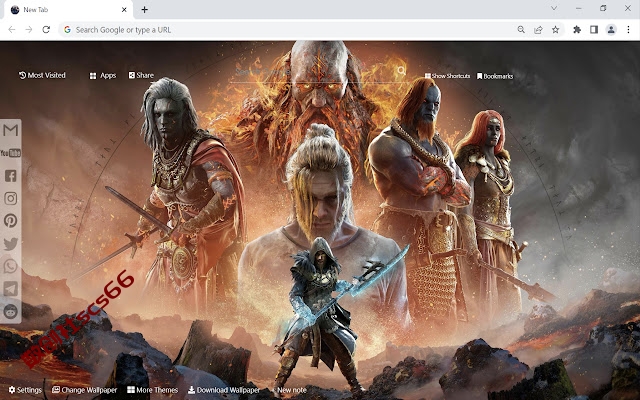Go back using browser back arrow
Viewport: 640px width, 400px height.
coord(12,29)
